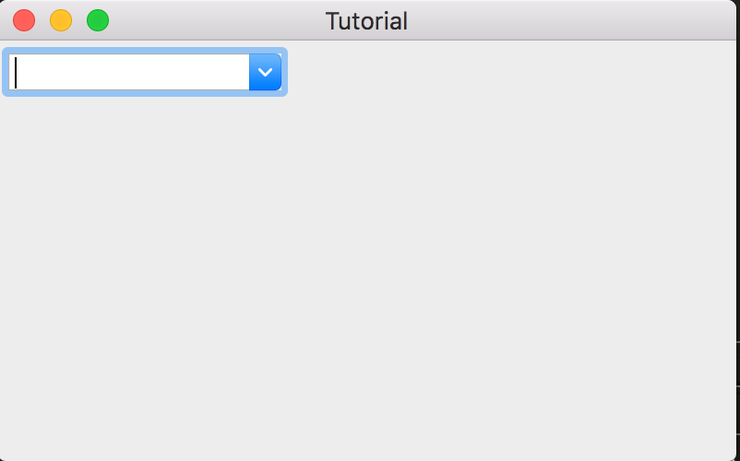
Task: Click inside the empty combo box text field
Action: point(130,72)
